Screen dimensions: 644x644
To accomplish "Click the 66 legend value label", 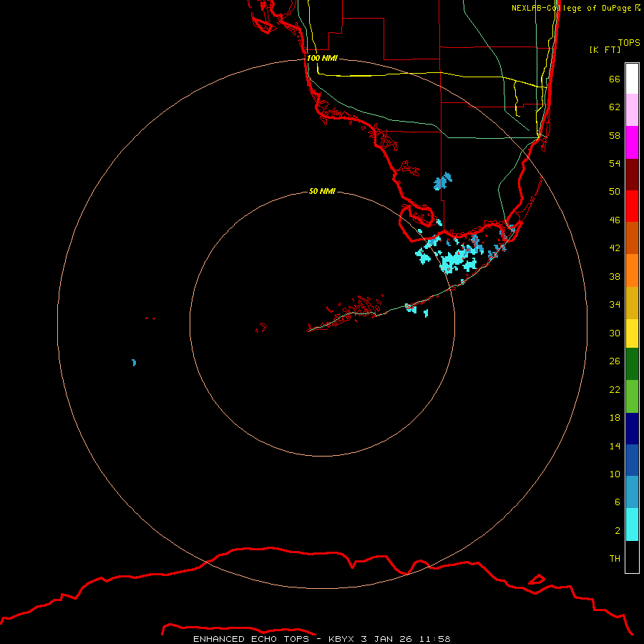I will (x=615, y=79).
